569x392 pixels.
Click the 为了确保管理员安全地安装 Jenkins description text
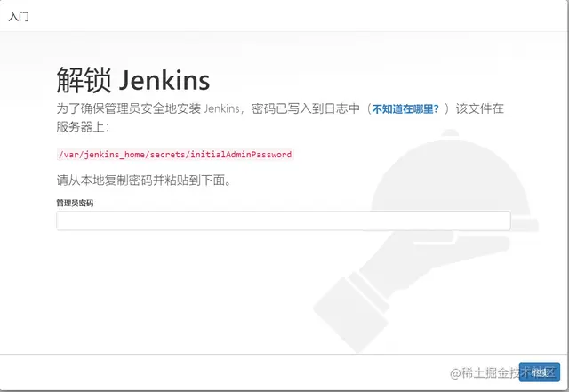pos(148,108)
